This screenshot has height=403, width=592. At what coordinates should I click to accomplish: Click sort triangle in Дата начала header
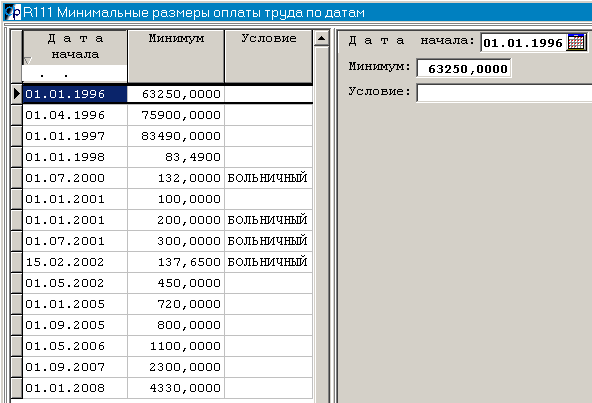pos(28,60)
